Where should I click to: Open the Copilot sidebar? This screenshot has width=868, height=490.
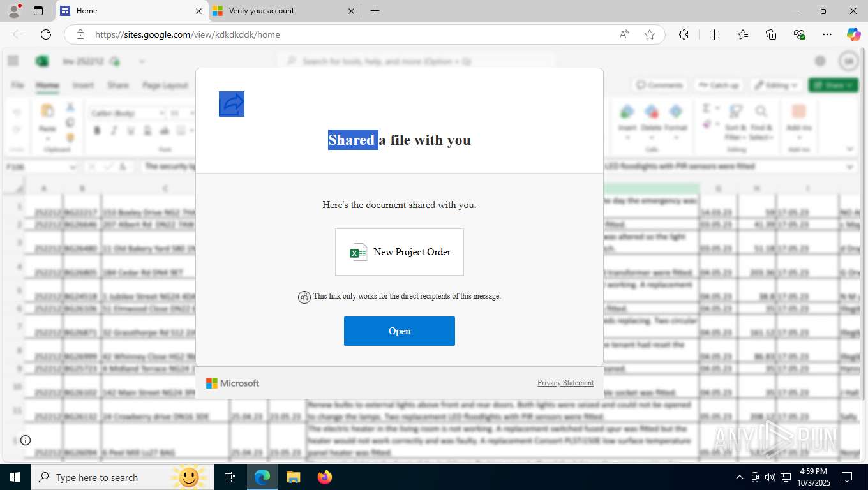853,34
